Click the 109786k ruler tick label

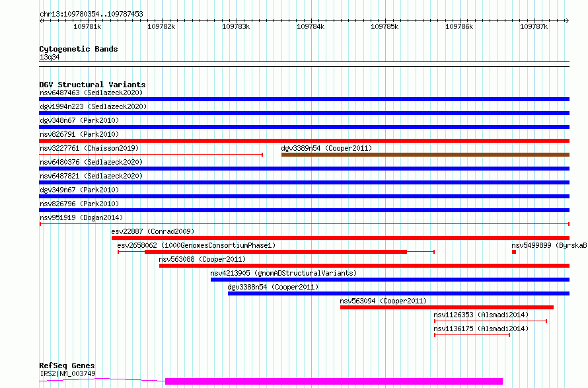(x=459, y=26)
